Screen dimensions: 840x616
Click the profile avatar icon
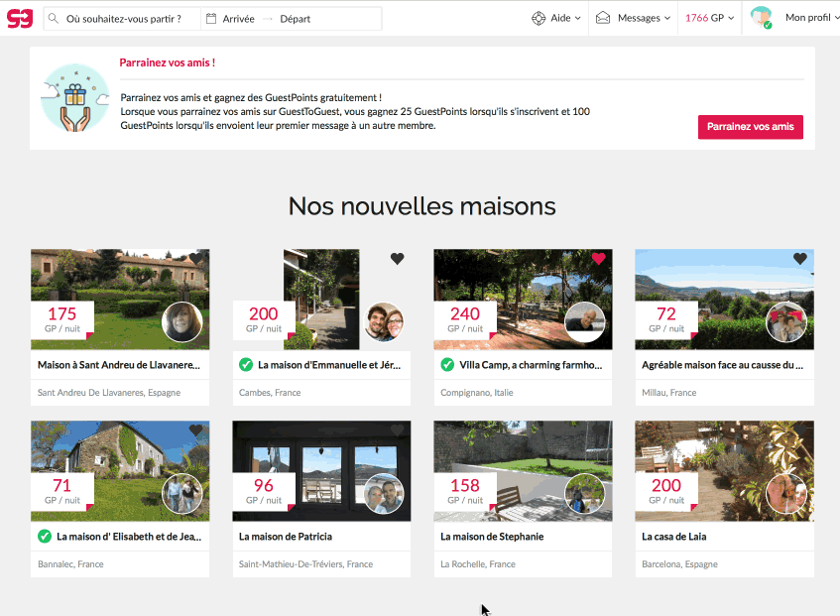(761, 18)
